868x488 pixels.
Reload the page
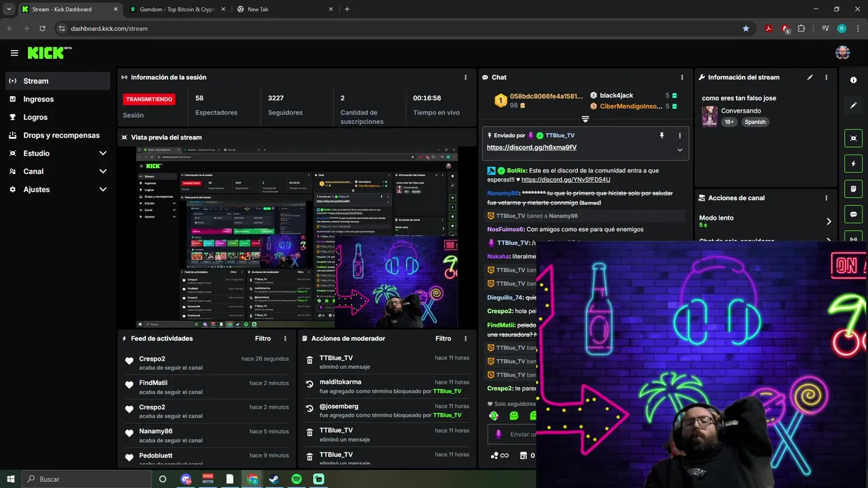tap(43, 28)
